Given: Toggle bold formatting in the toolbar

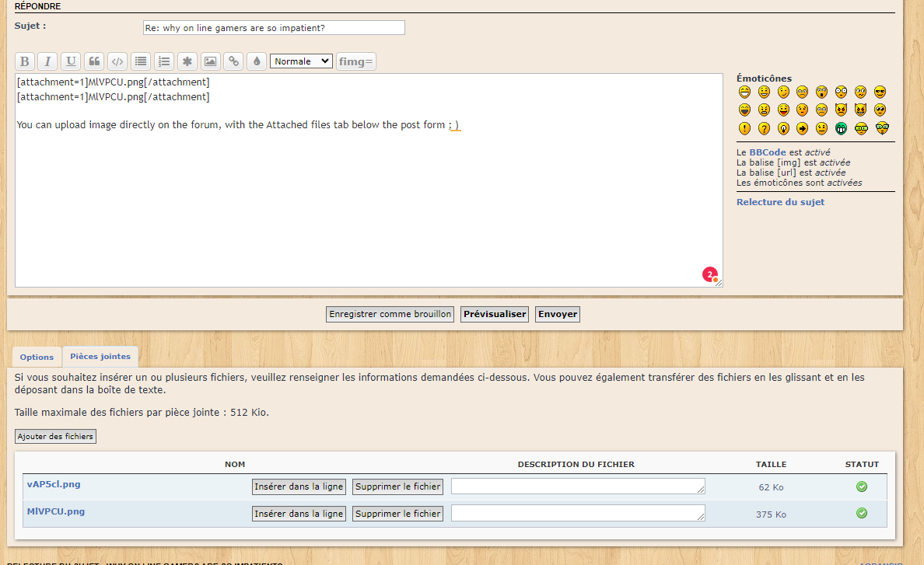Looking at the screenshot, I should pos(25,61).
